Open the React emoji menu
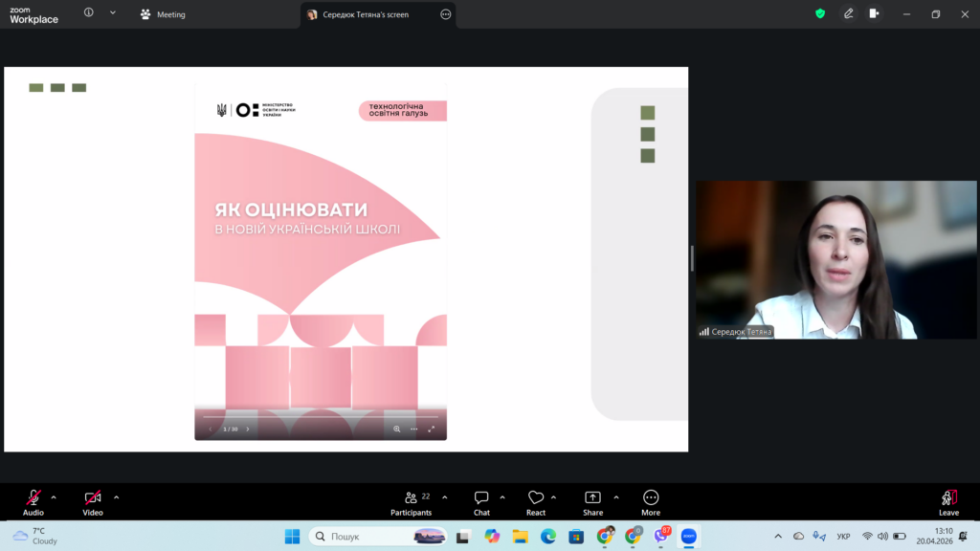The width and height of the screenshot is (980, 551). pos(536,502)
